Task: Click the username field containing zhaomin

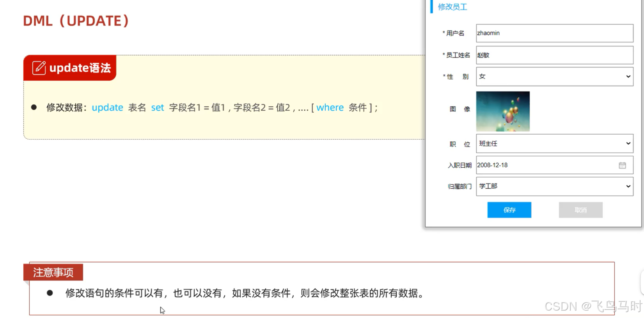Action: click(554, 33)
